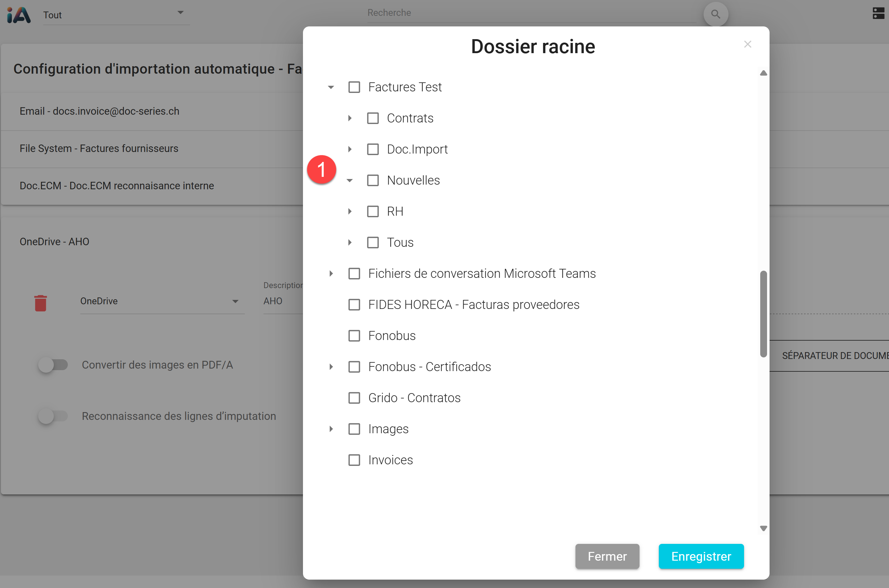This screenshot has width=889, height=588.
Task: Click scrollbar up arrow in dialog
Action: pyautogui.click(x=763, y=73)
